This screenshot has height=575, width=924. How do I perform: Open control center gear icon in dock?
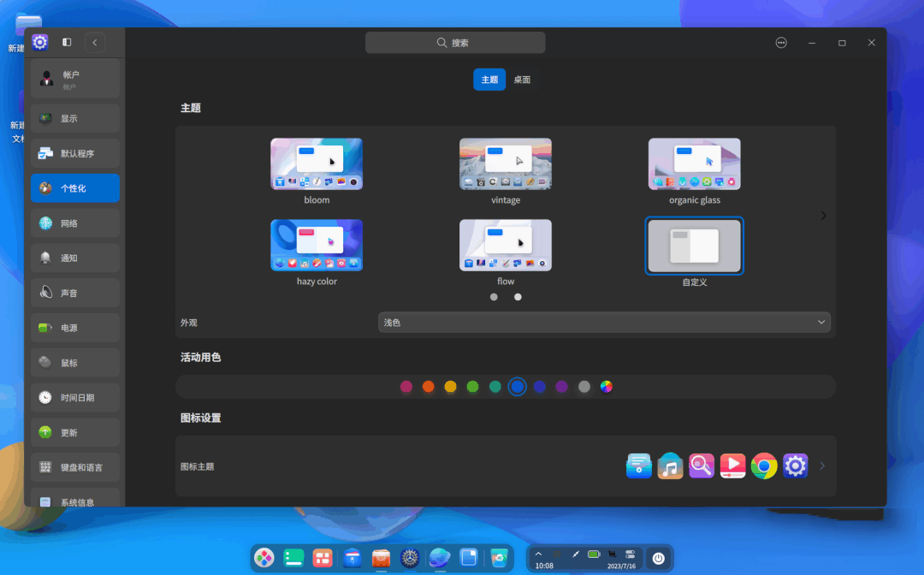(410, 557)
